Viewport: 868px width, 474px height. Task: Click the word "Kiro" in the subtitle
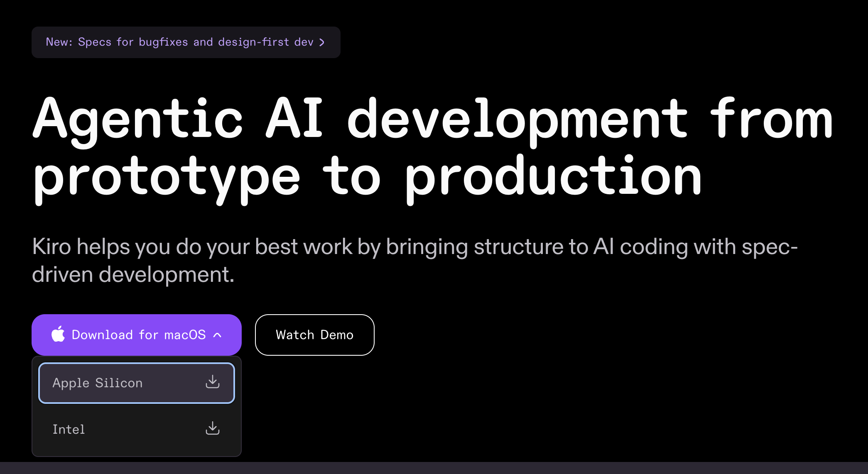(x=51, y=247)
